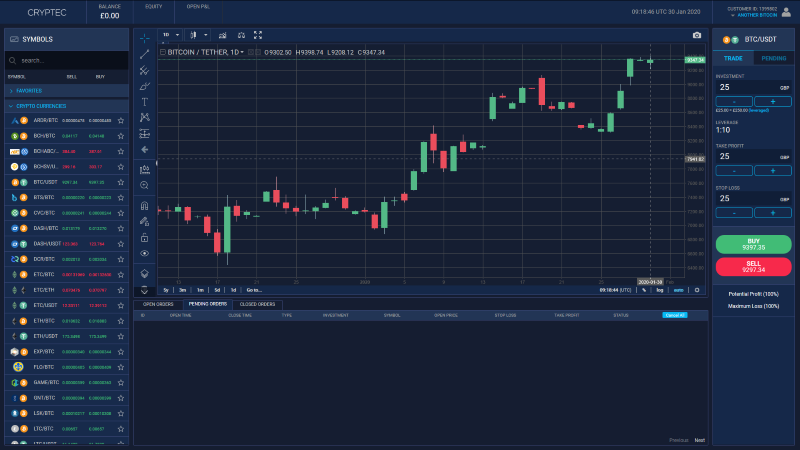Go to the Next orders page
The width and height of the screenshot is (800, 450).
click(x=699, y=440)
